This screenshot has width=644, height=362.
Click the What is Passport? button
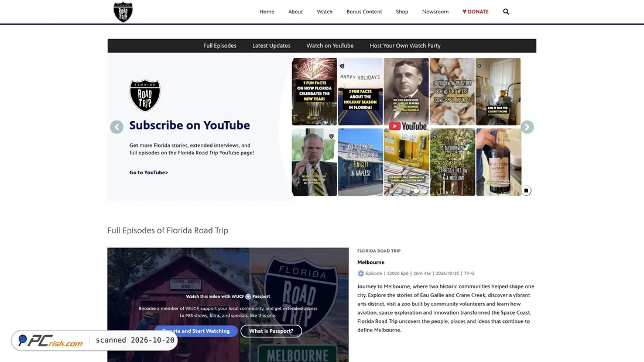[271, 331]
